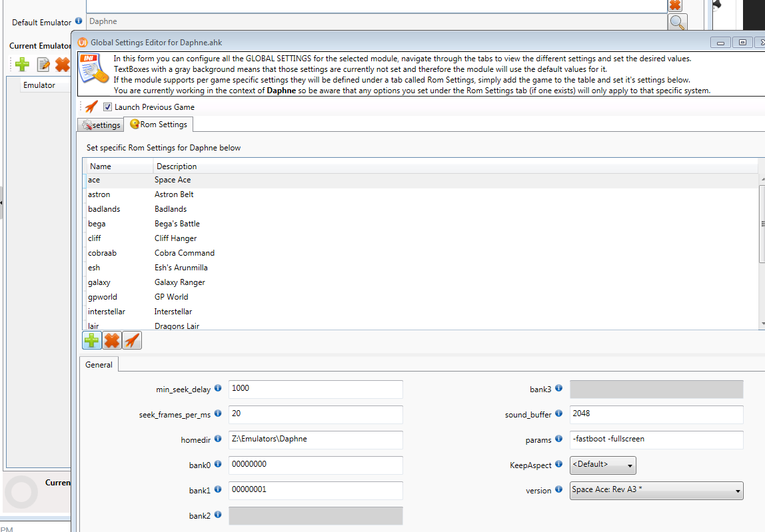Select the bega Bega's Battle row
The image size is (765, 532).
coord(422,224)
